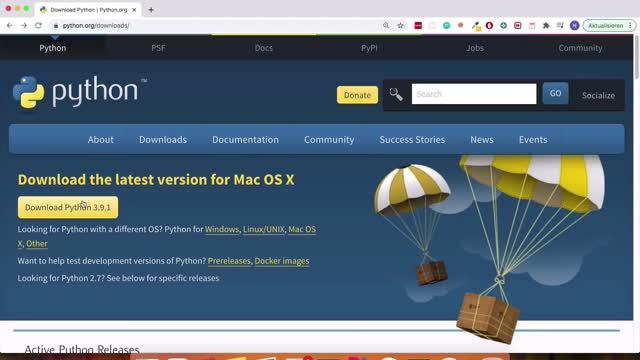Reload the python.org downloads page
Viewport: 640px width, 360px height.
click(38, 25)
